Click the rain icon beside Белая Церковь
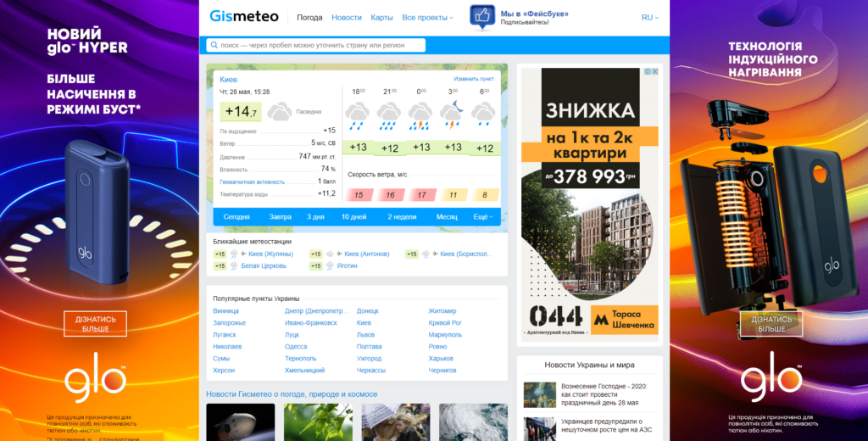Image resolution: width=868 pixels, height=441 pixels. pyautogui.click(x=234, y=266)
